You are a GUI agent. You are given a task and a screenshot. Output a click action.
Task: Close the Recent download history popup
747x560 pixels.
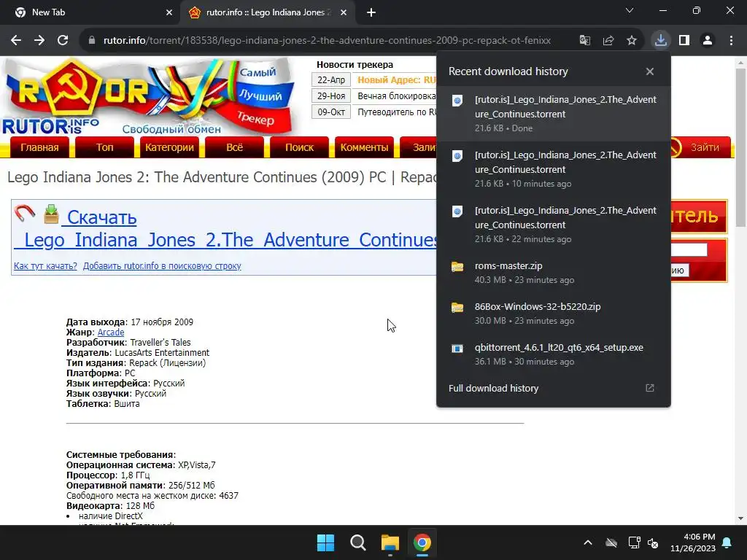pos(650,71)
